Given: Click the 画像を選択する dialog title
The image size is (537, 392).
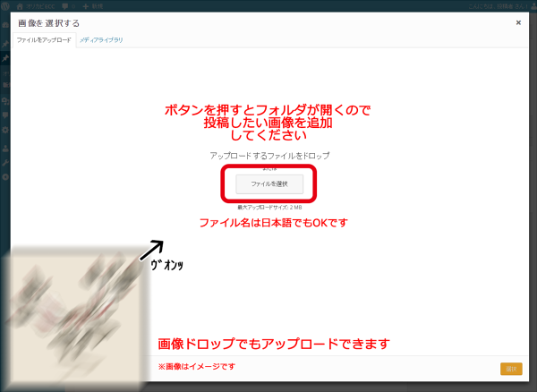Looking at the screenshot, I should pyautogui.click(x=47, y=22).
